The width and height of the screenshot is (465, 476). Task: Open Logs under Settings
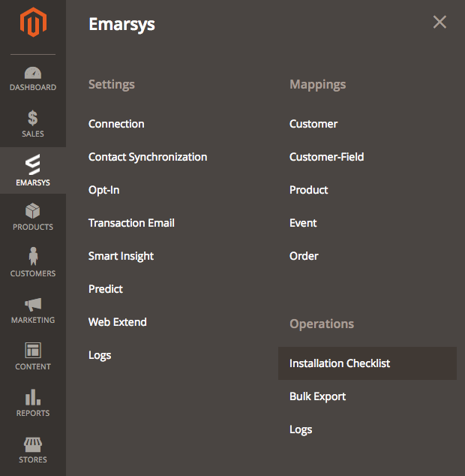(100, 355)
